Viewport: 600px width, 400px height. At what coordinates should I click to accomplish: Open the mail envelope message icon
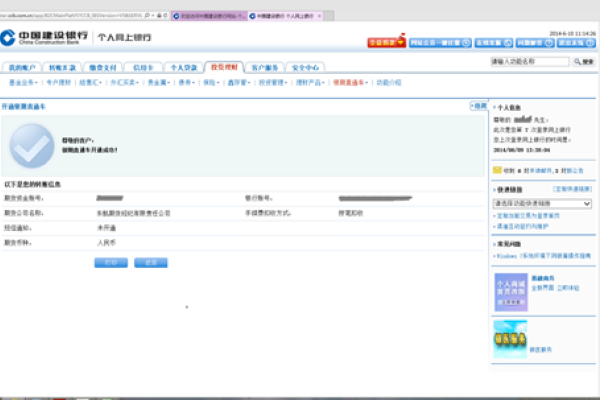(x=498, y=170)
